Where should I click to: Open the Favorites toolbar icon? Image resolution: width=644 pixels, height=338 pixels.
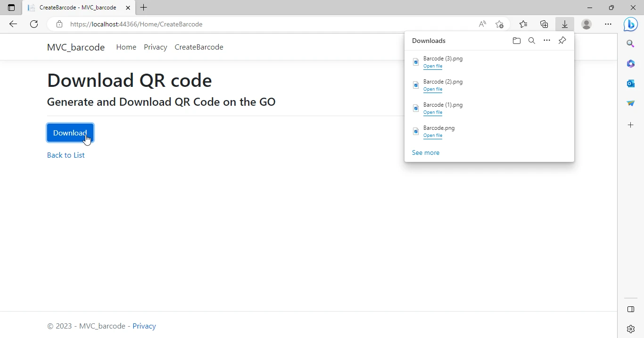[523, 24]
